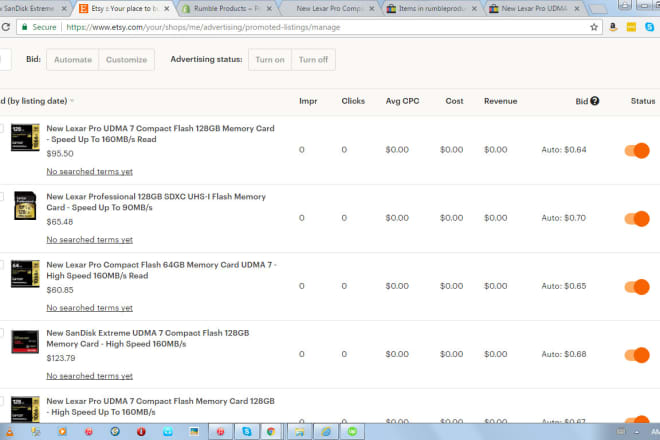Close the Etsy browser tab
This screenshot has width=660, height=440.
pyautogui.click(x=167, y=8)
